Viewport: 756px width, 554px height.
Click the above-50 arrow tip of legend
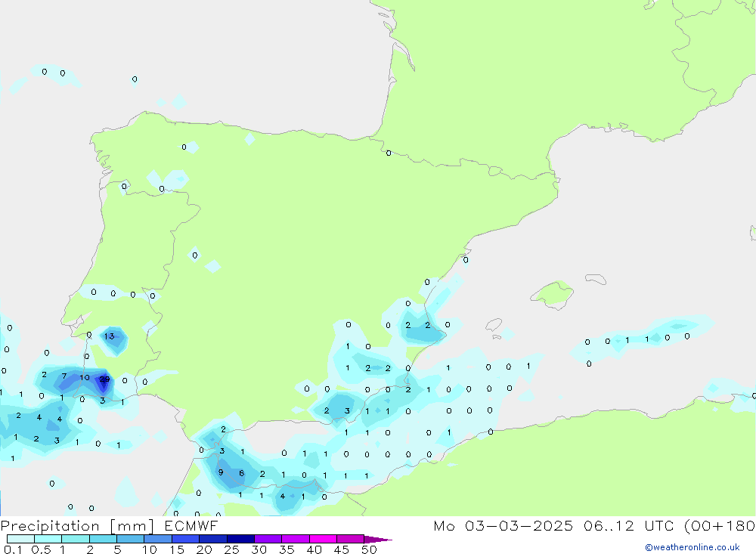377,539
